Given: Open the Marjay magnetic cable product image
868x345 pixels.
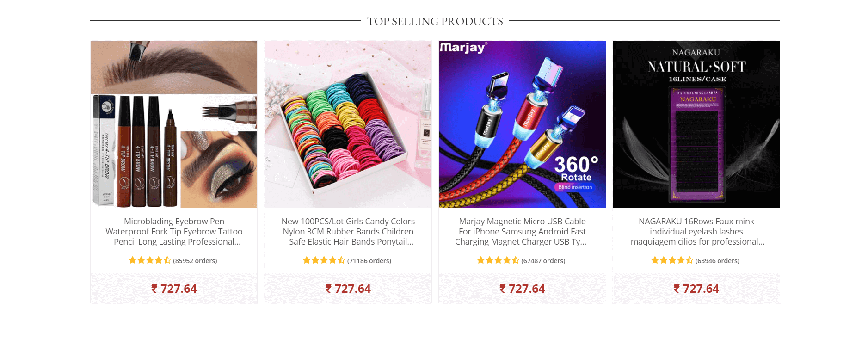Looking at the screenshot, I should point(522,124).
